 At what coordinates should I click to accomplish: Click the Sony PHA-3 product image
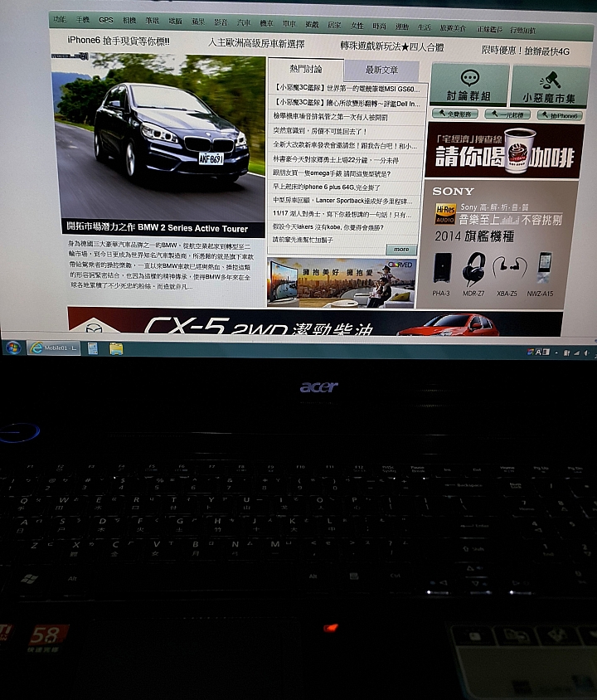coord(441,269)
